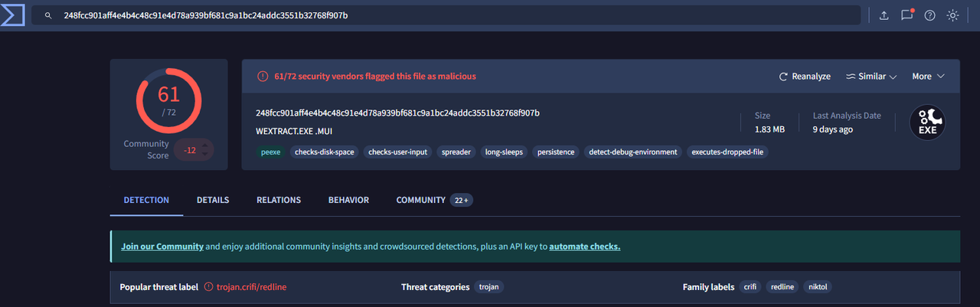Click the peexe tag
Image resolution: width=980 pixels, height=307 pixels.
(x=271, y=152)
